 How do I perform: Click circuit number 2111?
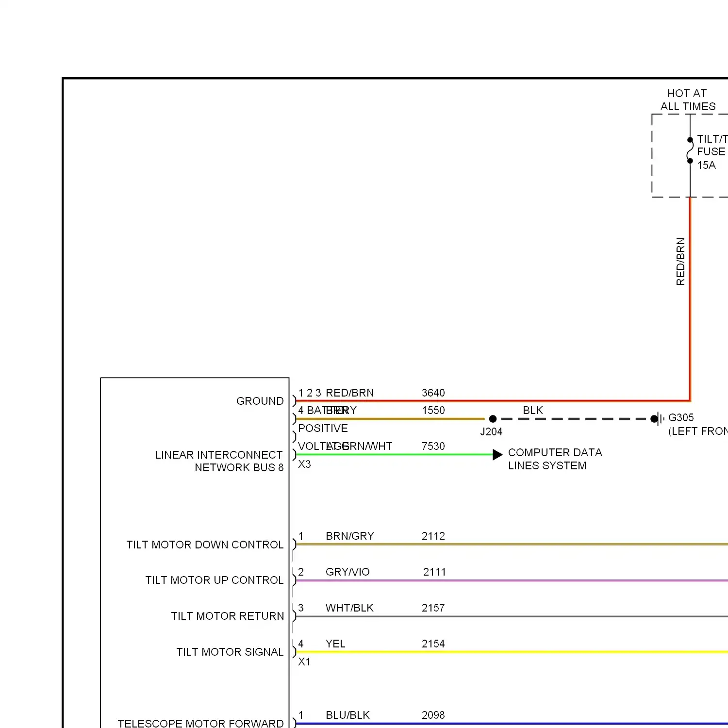pos(434,572)
